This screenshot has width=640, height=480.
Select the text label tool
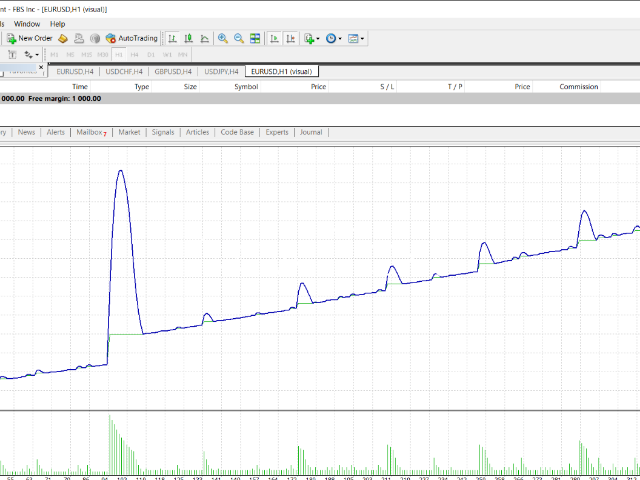click(x=12, y=54)
